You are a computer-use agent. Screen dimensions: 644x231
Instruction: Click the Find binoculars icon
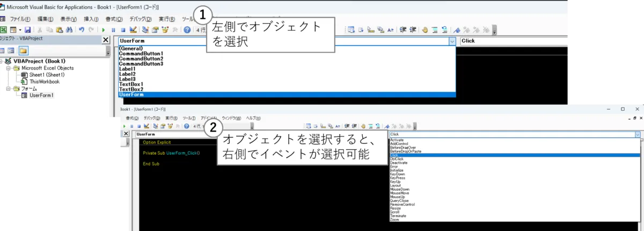click(x=69, y=30)
